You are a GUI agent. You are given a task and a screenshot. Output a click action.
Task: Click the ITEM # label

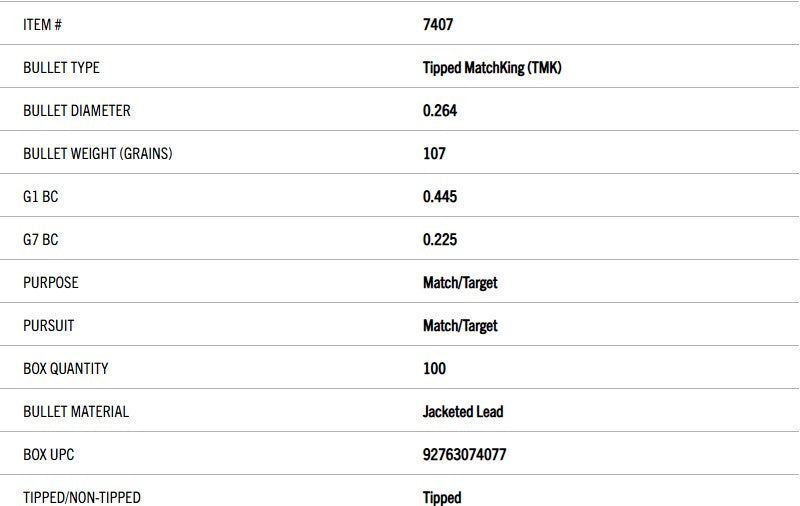pos(42,24)
